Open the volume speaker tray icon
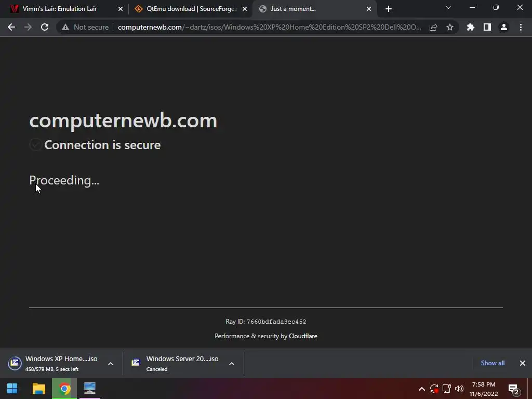 coord(459,389)
